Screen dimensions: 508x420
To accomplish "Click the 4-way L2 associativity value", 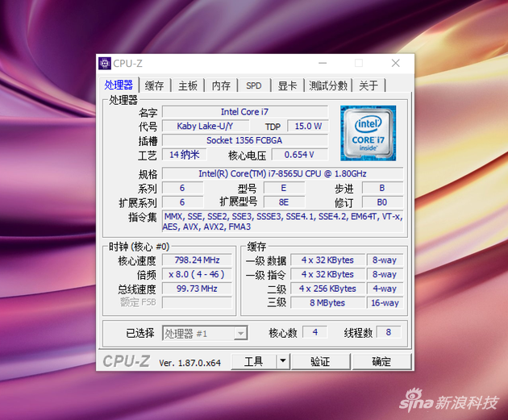I will (385, 289).
